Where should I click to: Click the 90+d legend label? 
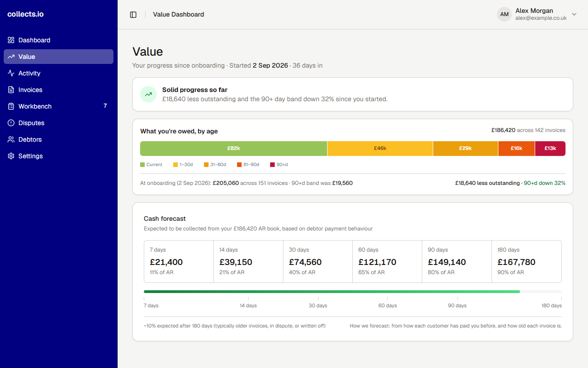click(282, 165)
